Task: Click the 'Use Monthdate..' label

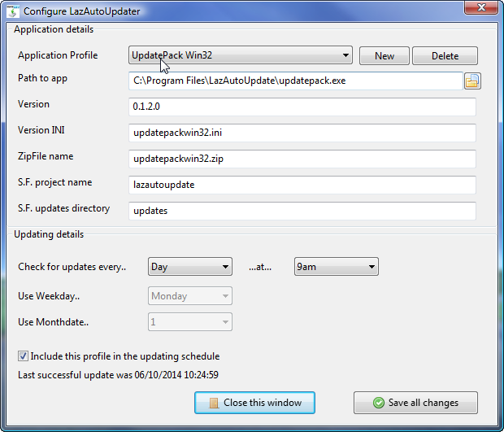Action: pyautogui.click(x=54, y=322)
